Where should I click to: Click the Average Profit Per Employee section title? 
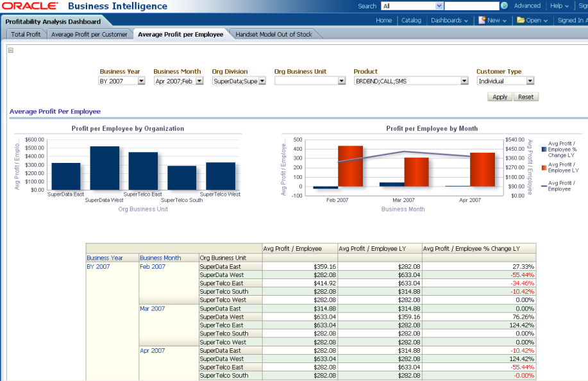coord(55,112)
